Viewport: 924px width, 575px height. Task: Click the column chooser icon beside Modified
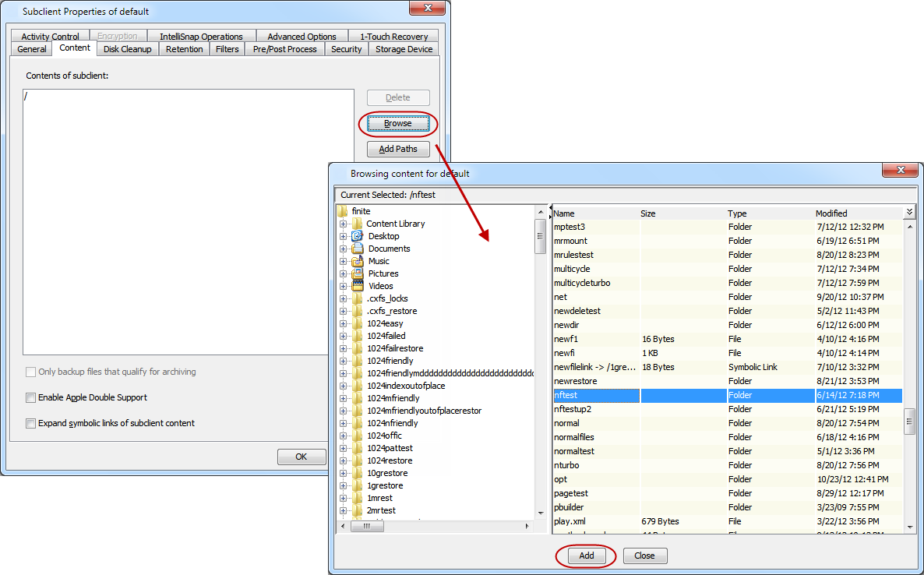[909, 213]
